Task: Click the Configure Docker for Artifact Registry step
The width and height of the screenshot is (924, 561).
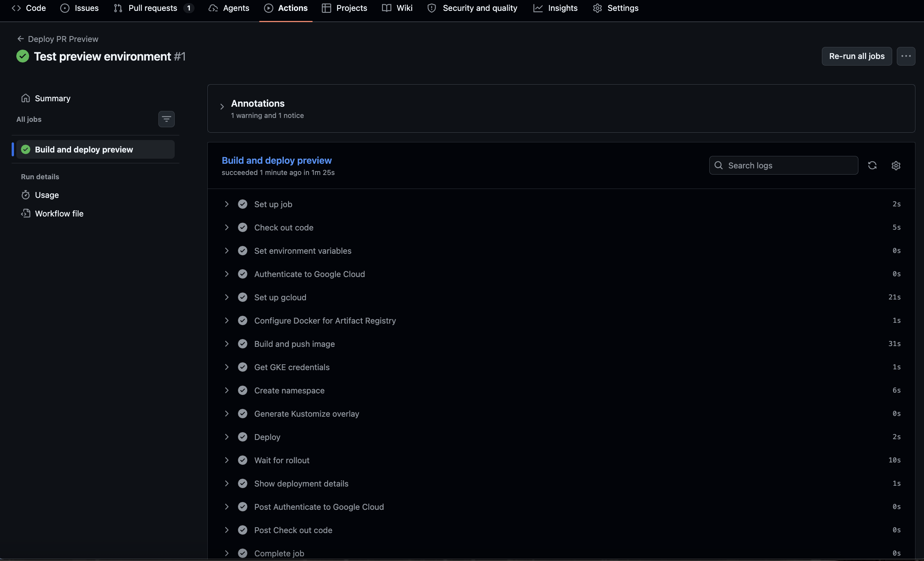Action: click(562, 320)
